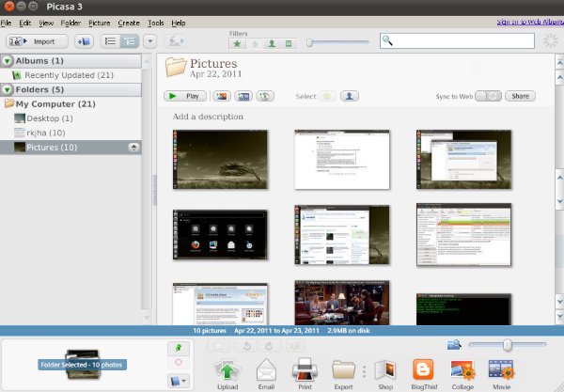Screen dimensions: 564x392
Task: Switch to the tree folder view
Action: [x=129, y=41]
